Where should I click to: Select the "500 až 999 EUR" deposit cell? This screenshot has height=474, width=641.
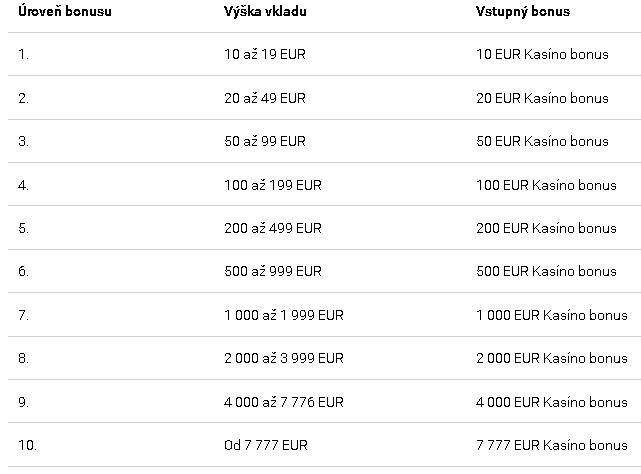(273, 271)
